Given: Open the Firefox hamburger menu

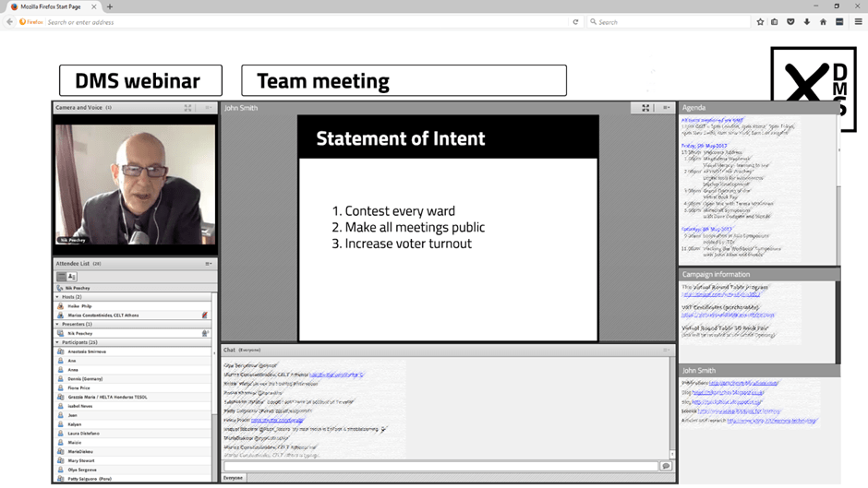Looking at the screenshot, I should click(858, 22).
